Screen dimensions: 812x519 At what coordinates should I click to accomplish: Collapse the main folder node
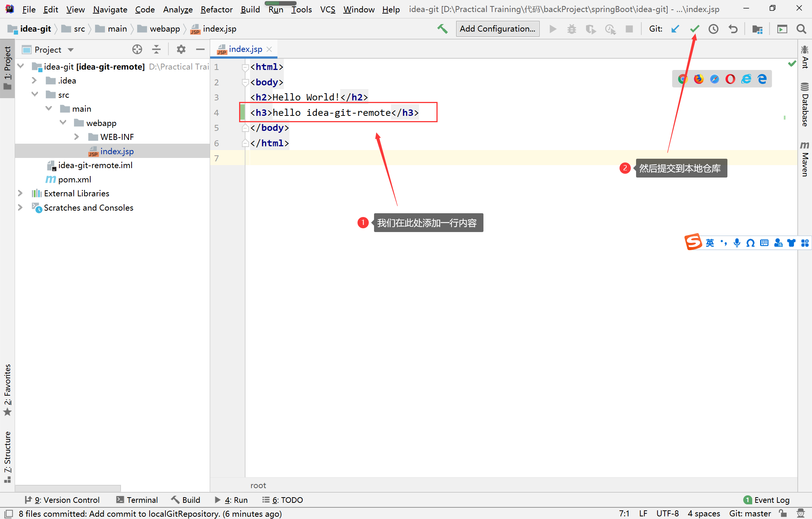tap(48, 109)
